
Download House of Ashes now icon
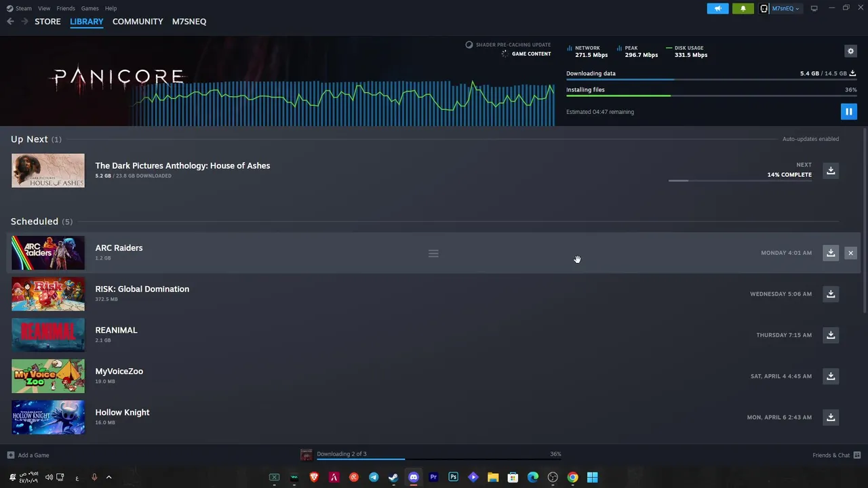[831, 170]
